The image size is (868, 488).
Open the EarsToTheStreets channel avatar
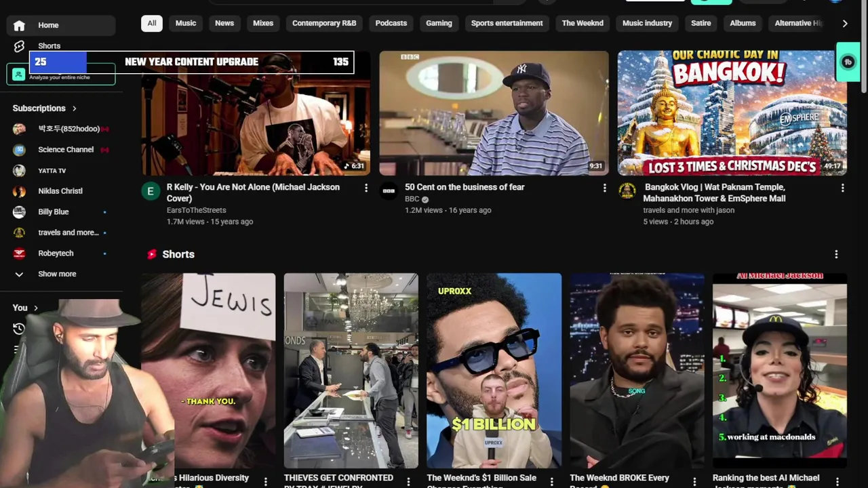click(151, 191)
